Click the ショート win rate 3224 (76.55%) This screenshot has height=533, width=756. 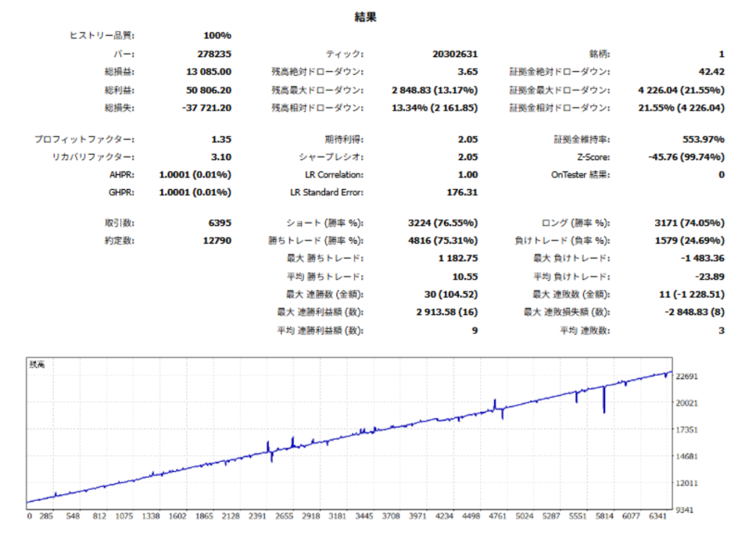[x=443, y=223]
